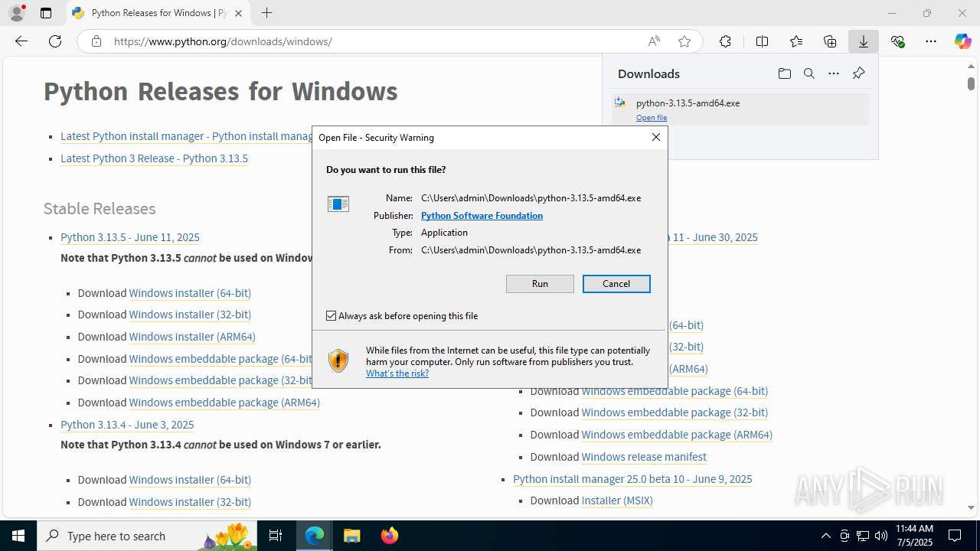Open Latest Python install manager link

(186, 136)
